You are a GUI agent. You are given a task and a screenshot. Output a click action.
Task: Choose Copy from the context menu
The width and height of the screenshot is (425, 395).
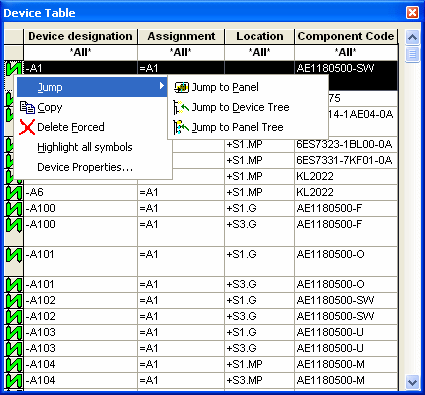50,107
